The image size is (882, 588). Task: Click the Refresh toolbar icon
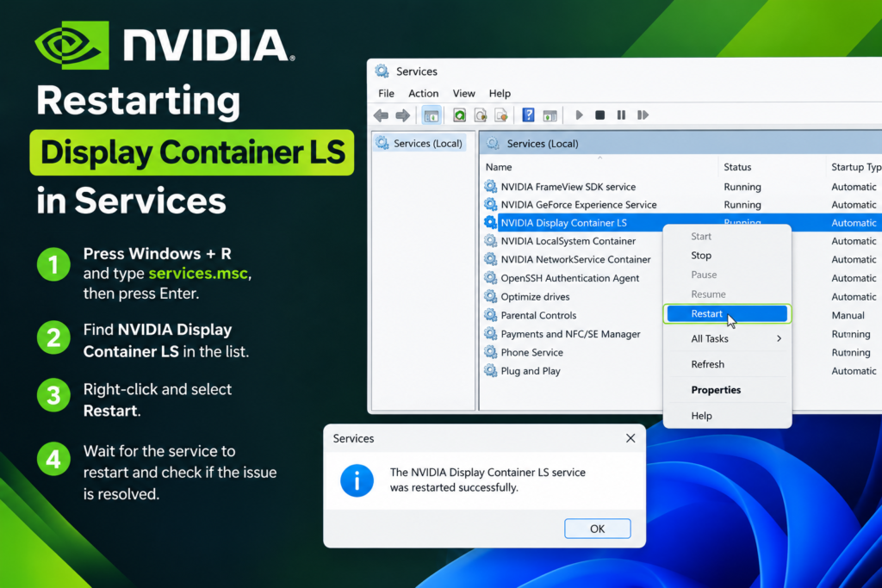[x=460, y=115]
